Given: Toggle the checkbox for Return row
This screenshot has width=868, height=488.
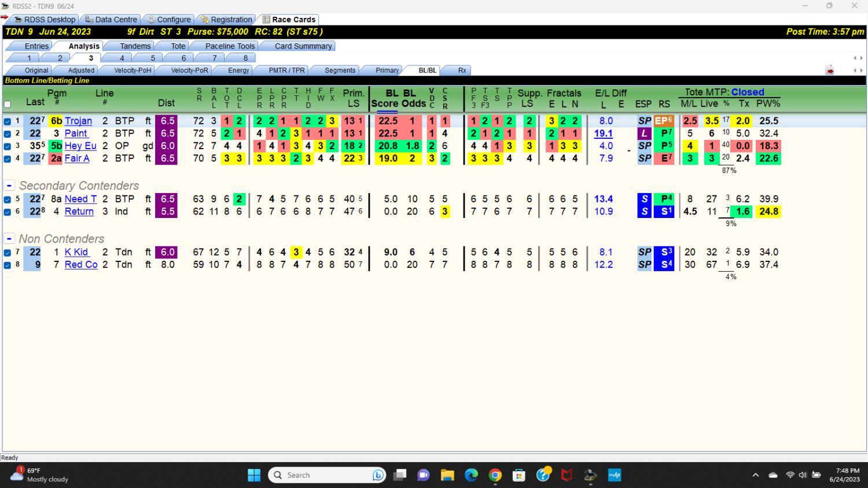Looking at the screenshot, I should pyautogui.click(x=8, y=212).
